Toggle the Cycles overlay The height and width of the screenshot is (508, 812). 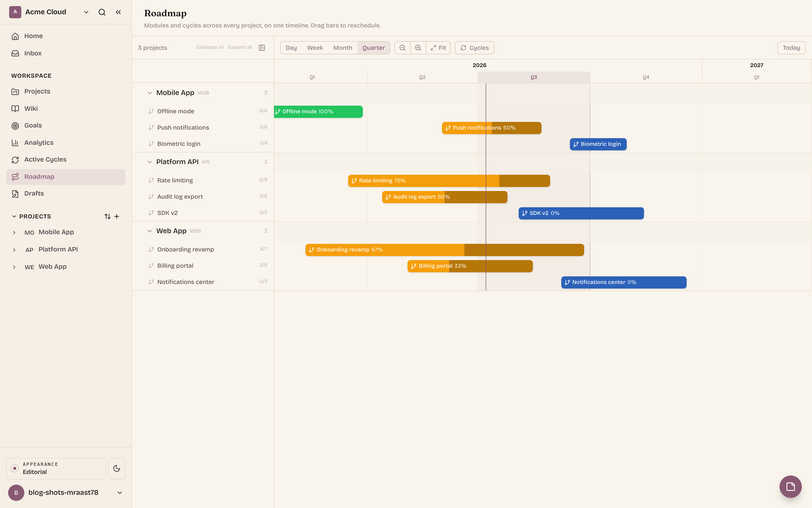[x=475, y=48]
